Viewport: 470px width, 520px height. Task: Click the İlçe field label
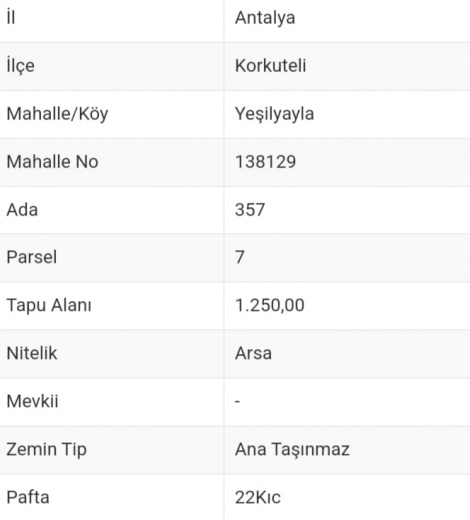point(20,66)
